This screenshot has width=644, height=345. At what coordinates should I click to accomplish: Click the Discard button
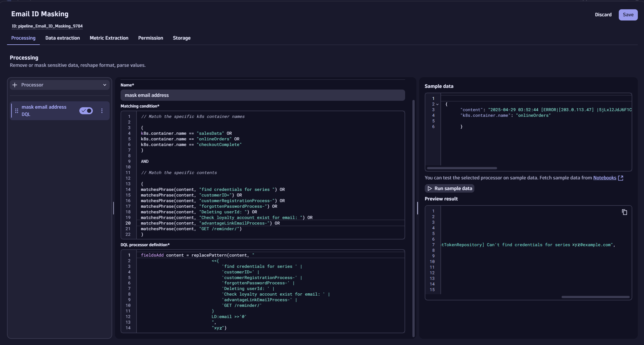pyautogui.click(x=603, y=15)
